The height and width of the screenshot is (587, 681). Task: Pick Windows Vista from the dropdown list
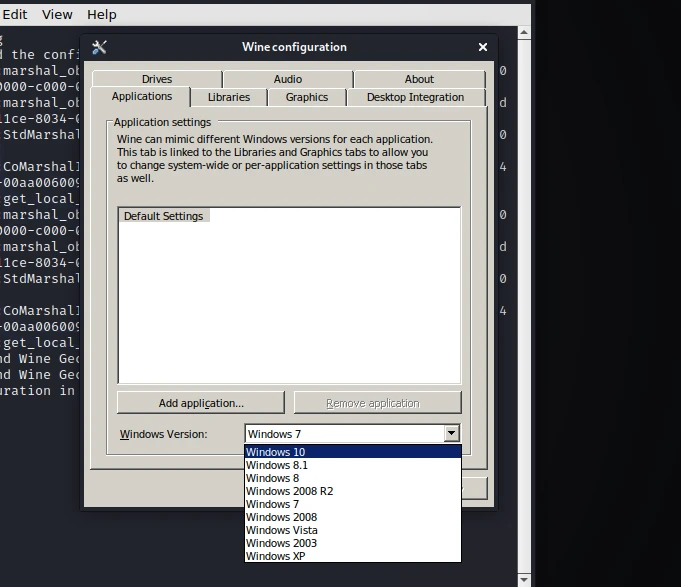[x=282, y=530]
